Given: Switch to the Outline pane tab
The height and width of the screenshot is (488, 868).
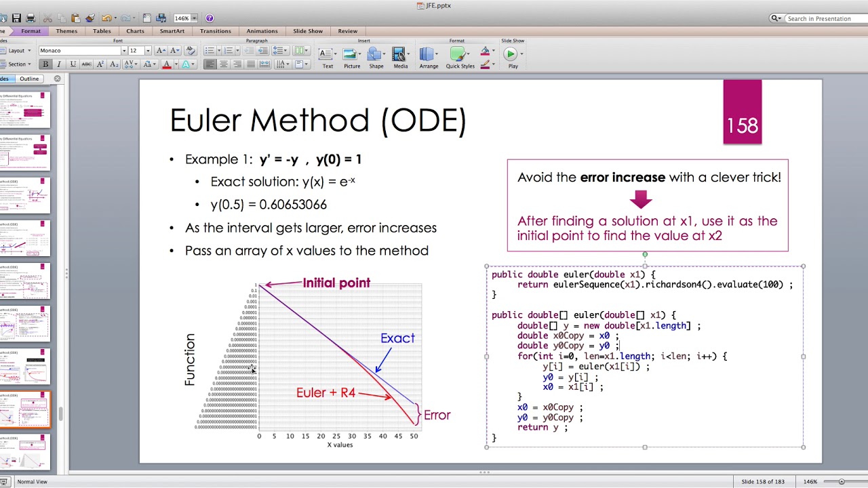Looking at the screenshot, I should click(x=29, y=79).
